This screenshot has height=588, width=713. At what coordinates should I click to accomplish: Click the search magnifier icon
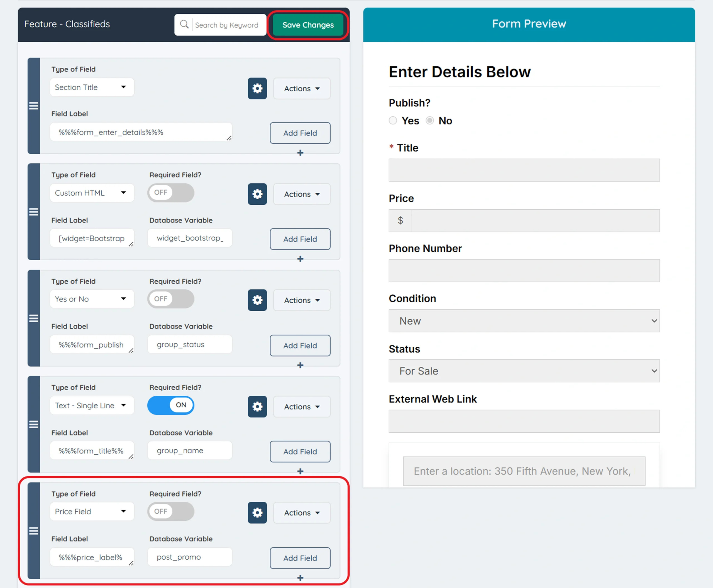[x=184, y=24]
